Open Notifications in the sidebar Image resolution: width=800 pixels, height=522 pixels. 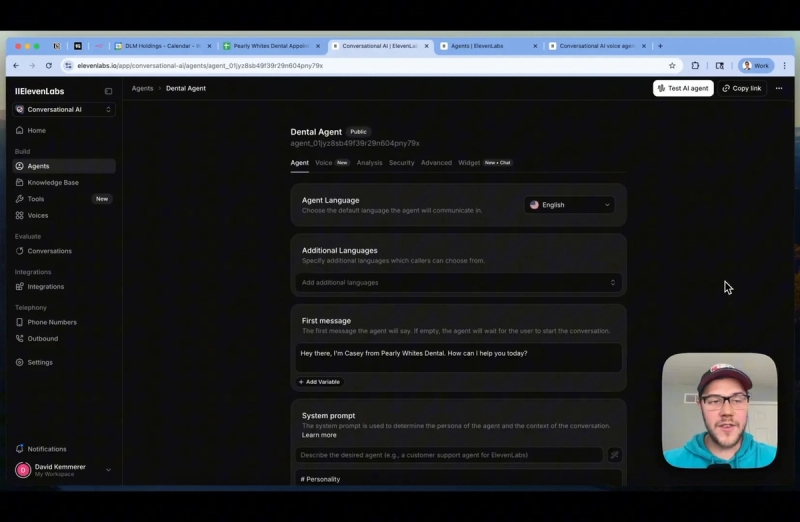coord(64,449)
